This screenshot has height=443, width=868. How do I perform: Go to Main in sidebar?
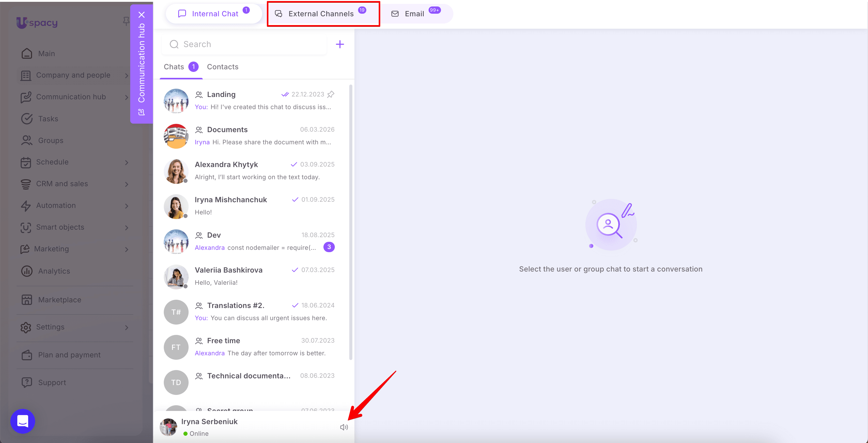click(x=47, y=54)
